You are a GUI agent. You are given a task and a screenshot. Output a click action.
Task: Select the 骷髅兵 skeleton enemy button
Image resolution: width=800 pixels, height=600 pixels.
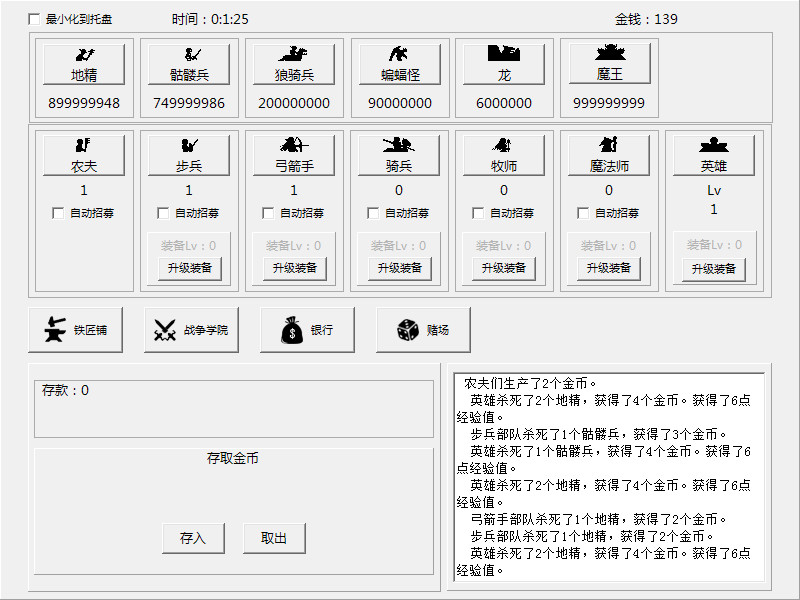(x=189, y=64)
